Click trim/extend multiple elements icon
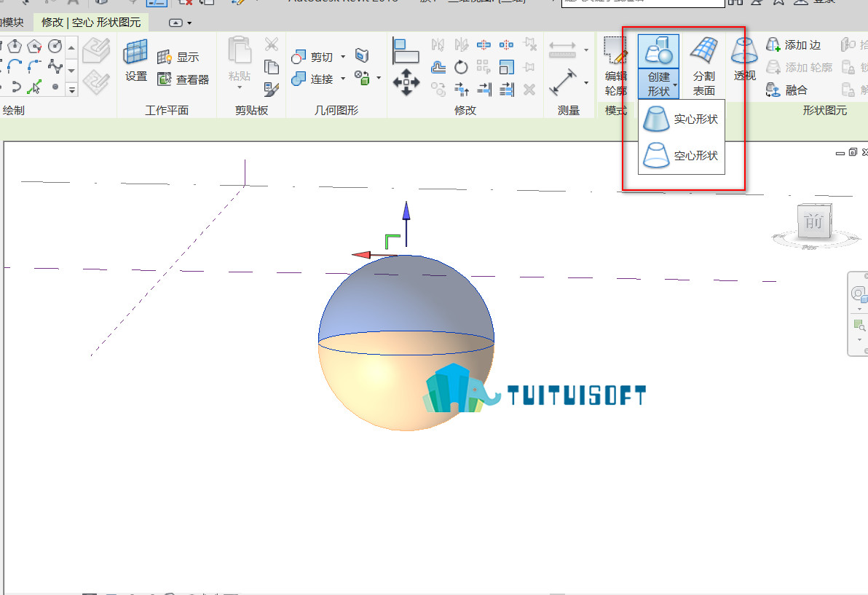The image size is (868, 595). tap(507, 89)
